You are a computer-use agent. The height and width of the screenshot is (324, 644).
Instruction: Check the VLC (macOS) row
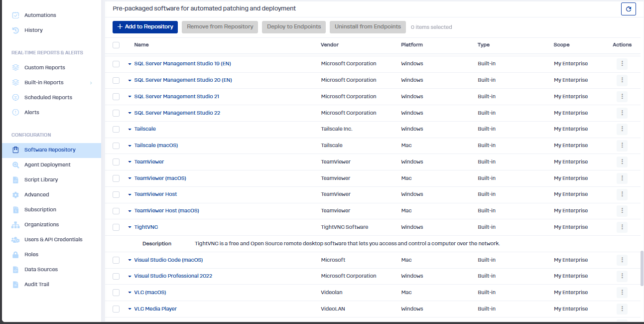116,293
